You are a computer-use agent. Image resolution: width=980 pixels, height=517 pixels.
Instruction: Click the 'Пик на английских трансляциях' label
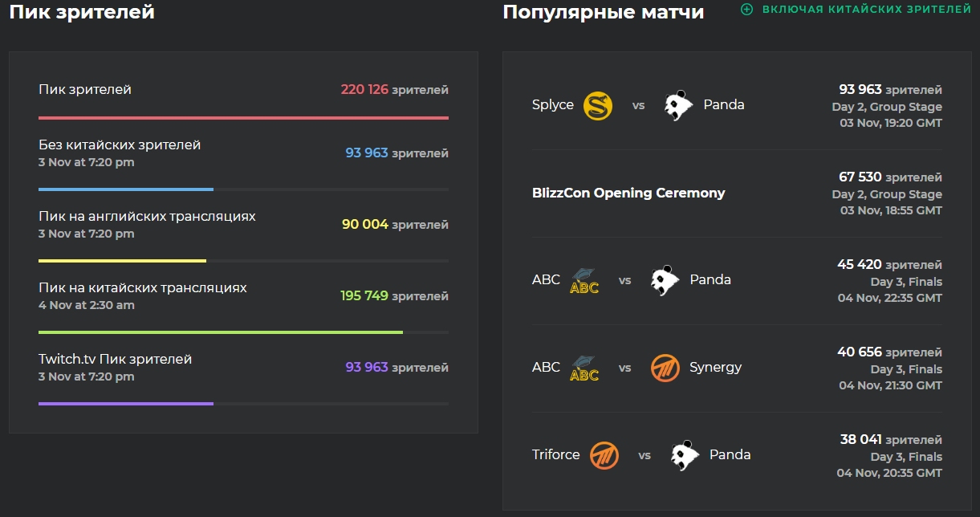point(147,217)
